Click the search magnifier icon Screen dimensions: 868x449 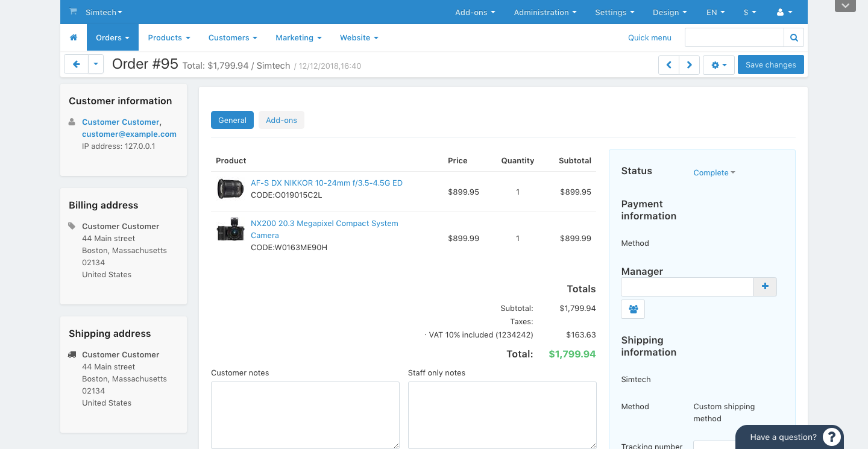click(793, 37)
